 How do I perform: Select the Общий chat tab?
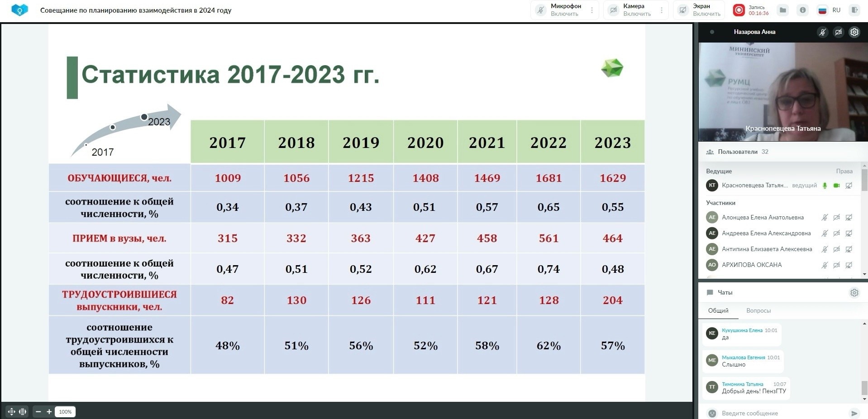[718, 311]
